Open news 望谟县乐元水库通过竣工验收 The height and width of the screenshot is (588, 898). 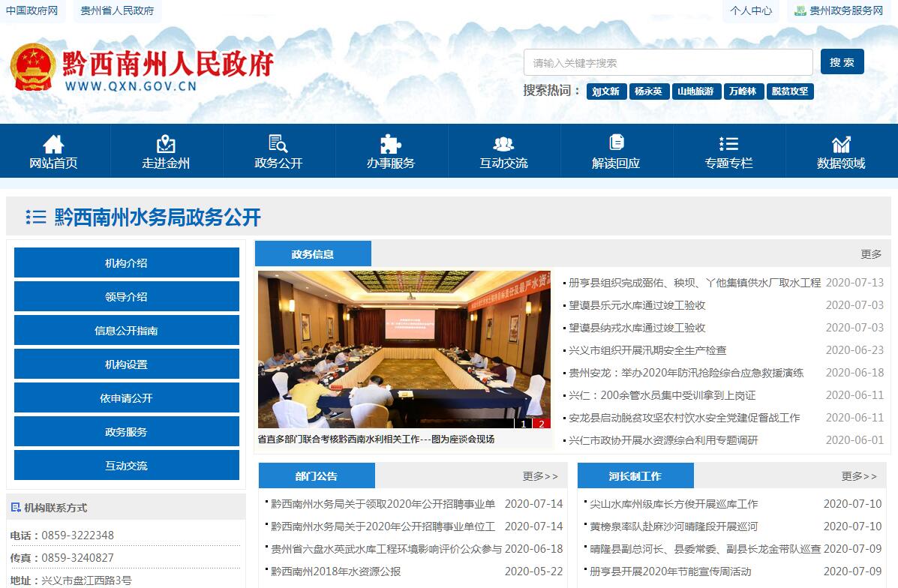tap(637, 305)
